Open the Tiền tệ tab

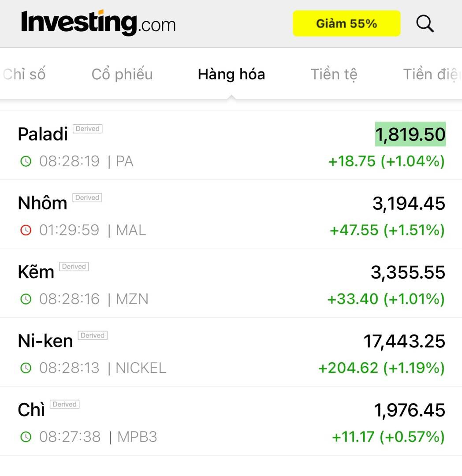[x=334, y=74]
